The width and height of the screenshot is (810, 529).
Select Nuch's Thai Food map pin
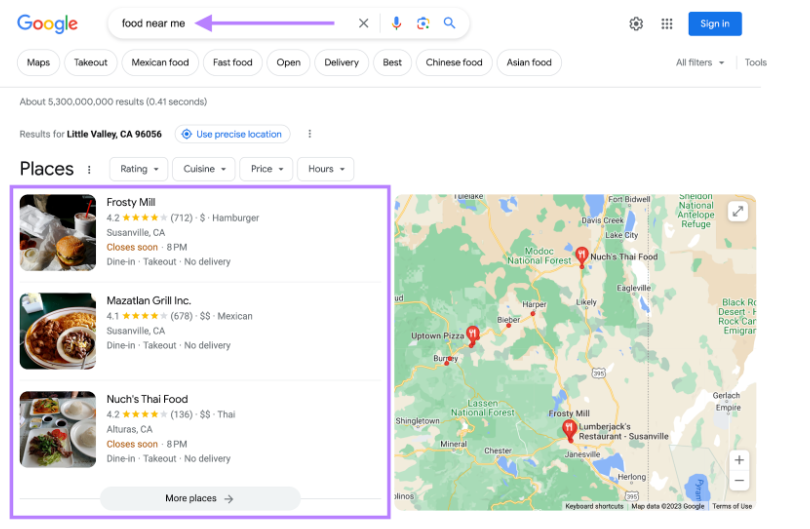(582, 257)
